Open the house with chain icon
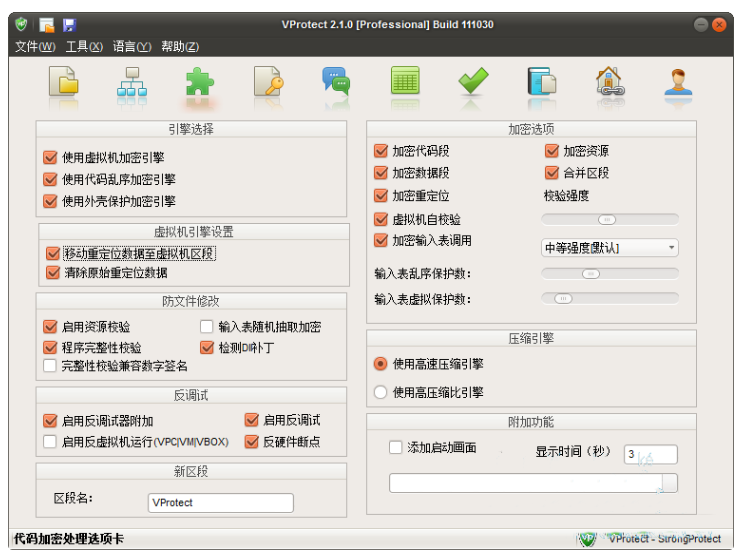This screenshot has width=738, height=552. 610,81
